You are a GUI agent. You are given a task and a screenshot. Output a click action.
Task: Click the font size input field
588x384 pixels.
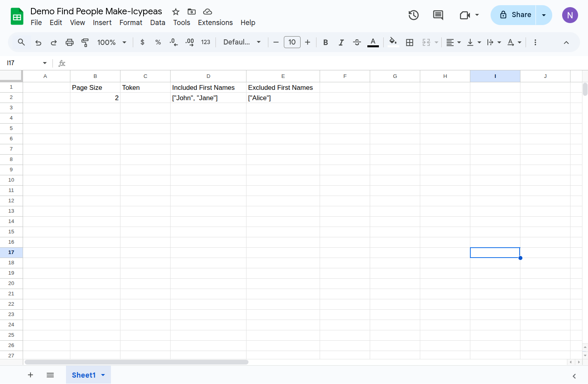292,42
